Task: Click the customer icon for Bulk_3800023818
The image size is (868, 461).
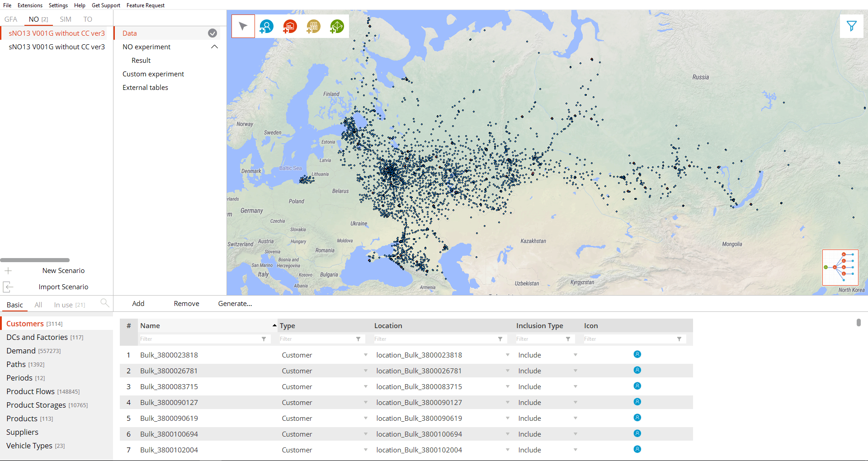Action: [637, 354]
